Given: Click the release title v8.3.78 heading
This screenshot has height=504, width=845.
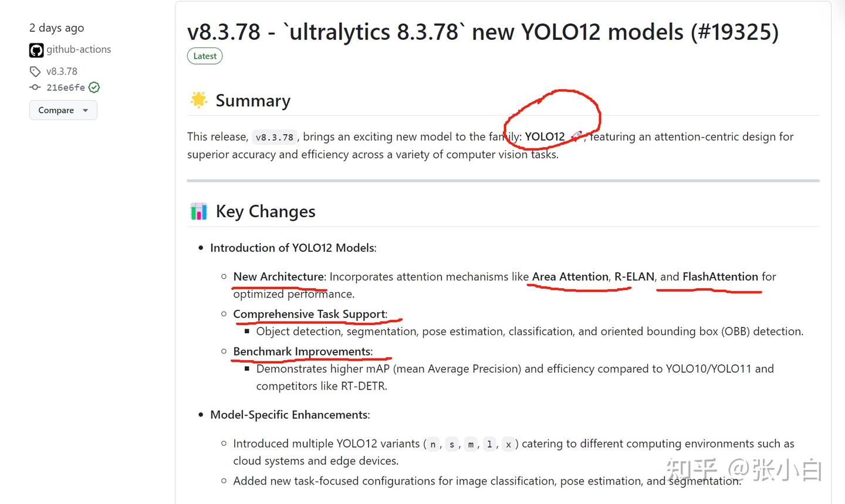Looking at the screenshot, I should pyautogui.click(x=482, y=32).
